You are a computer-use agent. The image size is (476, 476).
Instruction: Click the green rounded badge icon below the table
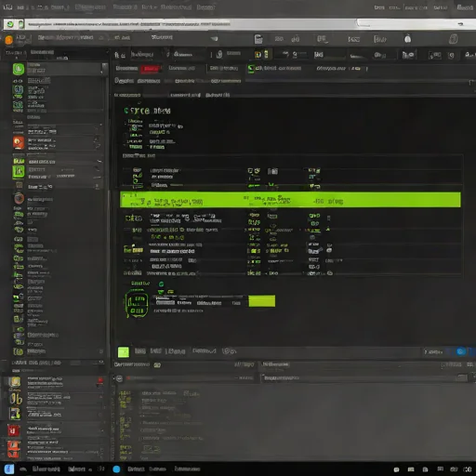pyautogui.click(x=137, y=304)
